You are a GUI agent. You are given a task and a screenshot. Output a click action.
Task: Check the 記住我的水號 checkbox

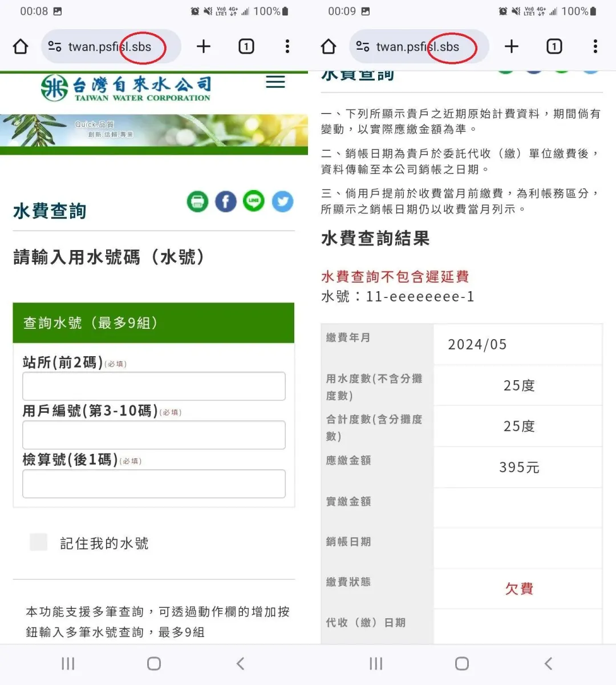(38, 542)
